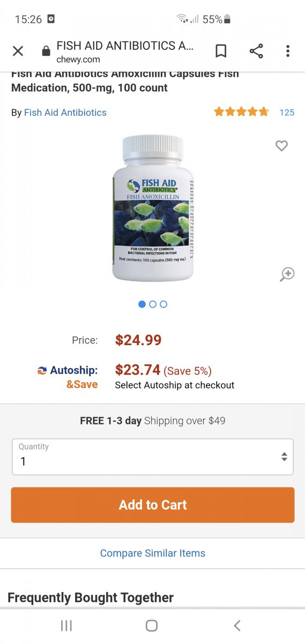
Task: Tap the bookmark icon in the toolbar
Action: tap(221, 51)
